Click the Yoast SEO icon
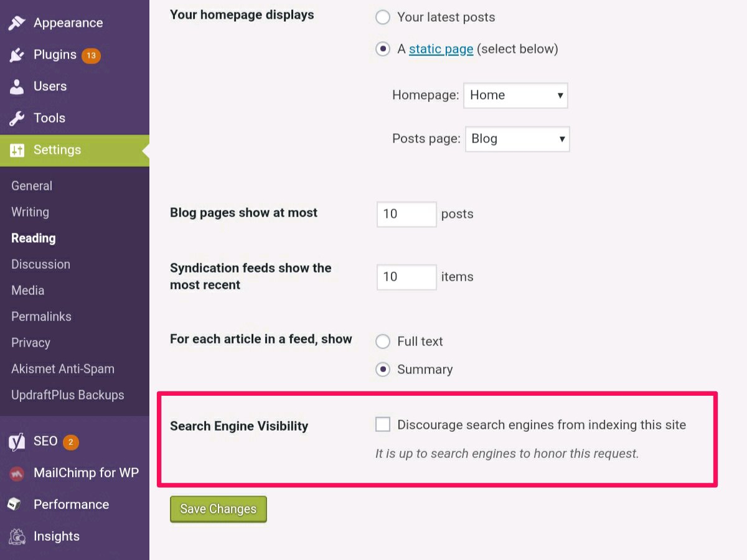747x560 pixels. 17,441
